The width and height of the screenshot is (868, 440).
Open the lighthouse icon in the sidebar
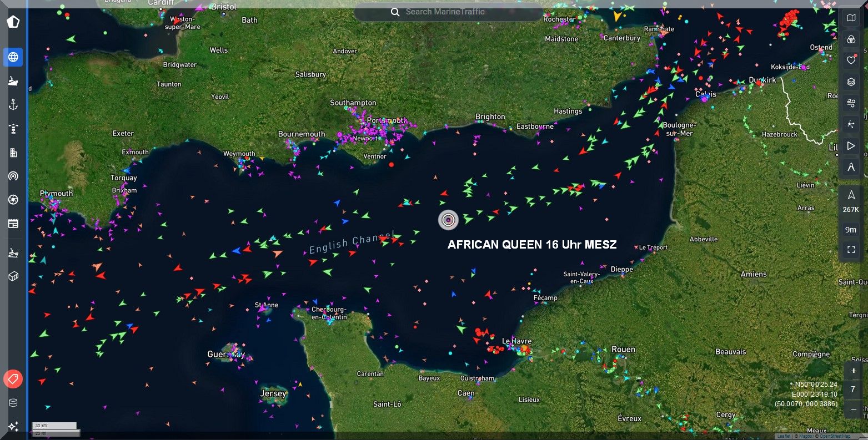[x=13, y=129]
